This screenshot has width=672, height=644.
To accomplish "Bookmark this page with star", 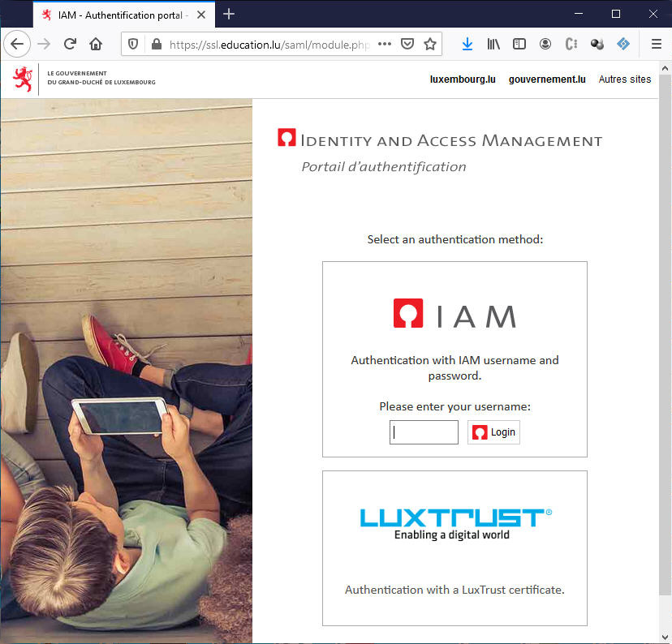I will click(430, 44).
